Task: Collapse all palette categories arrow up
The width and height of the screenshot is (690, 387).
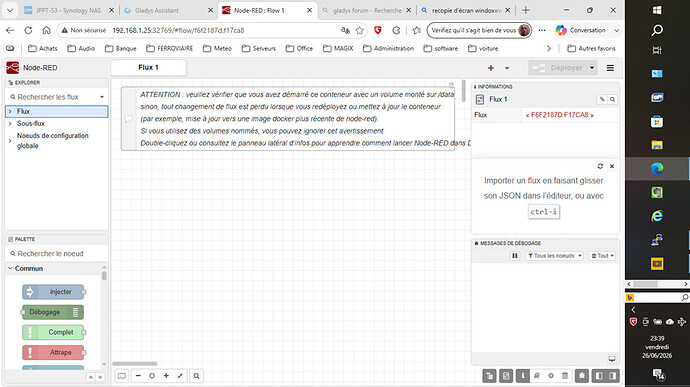Action: click(x=91, y=377)
